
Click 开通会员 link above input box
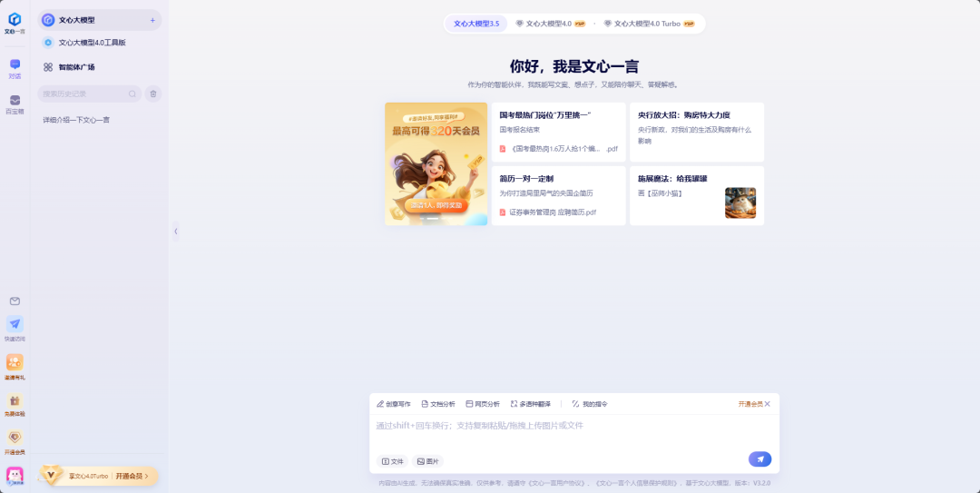[750, 404]
